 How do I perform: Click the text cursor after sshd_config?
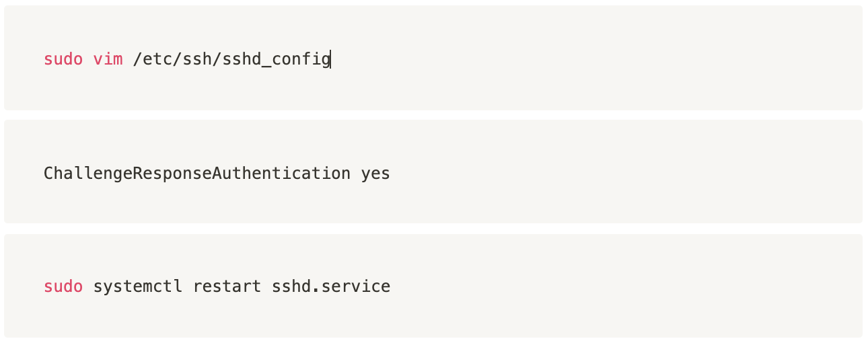331,59
